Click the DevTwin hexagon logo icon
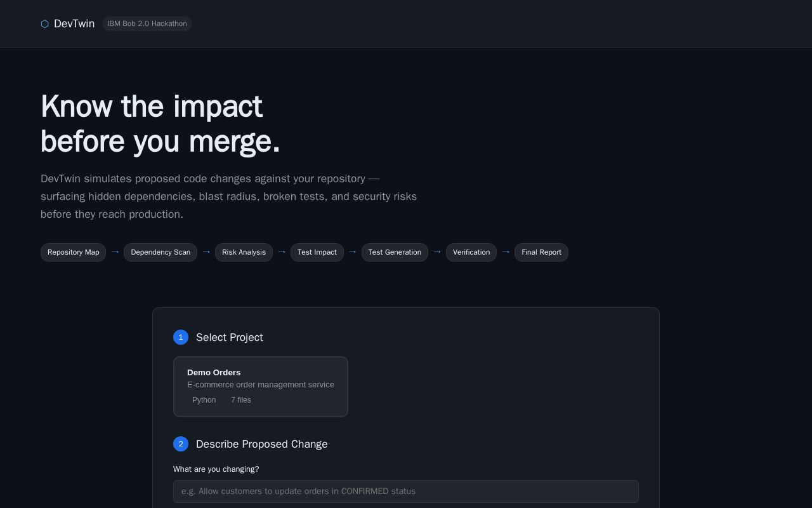 tap(44, 24)
